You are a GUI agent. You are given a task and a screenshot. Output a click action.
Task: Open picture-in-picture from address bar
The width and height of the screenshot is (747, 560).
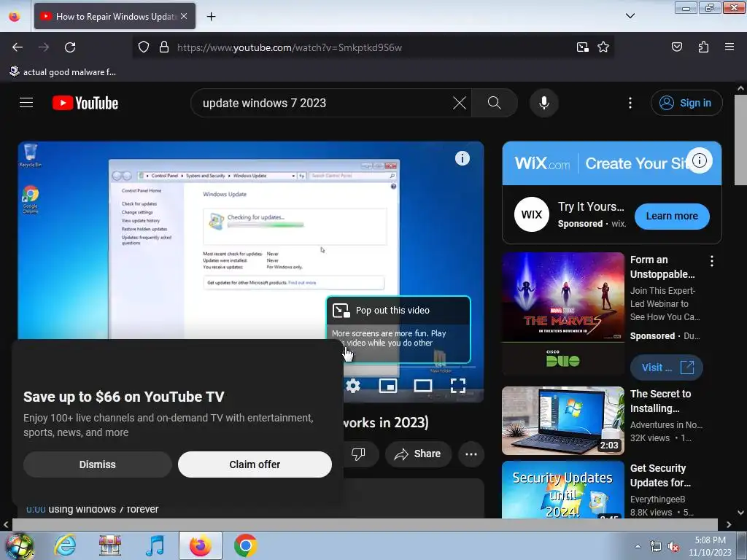coord(582,47)
